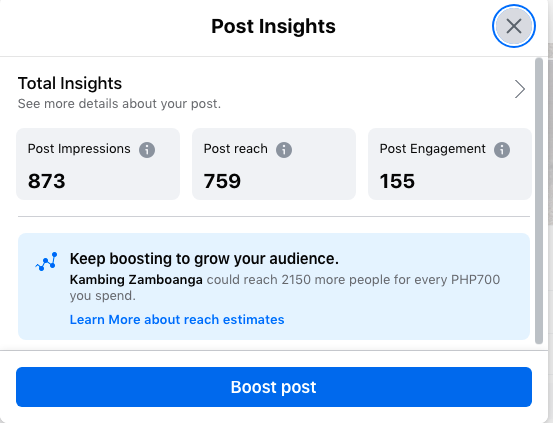
Task: Show info tooltip for Post Engagement
Action: [x=502, y=150]
